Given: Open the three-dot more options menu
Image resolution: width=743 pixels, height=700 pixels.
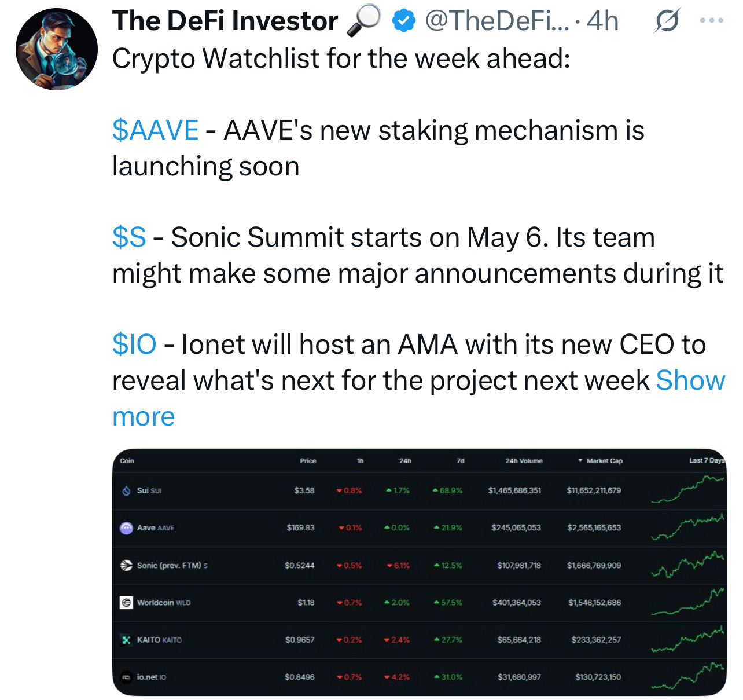Looking at the screenshot, I should click(x=711, y=21).
